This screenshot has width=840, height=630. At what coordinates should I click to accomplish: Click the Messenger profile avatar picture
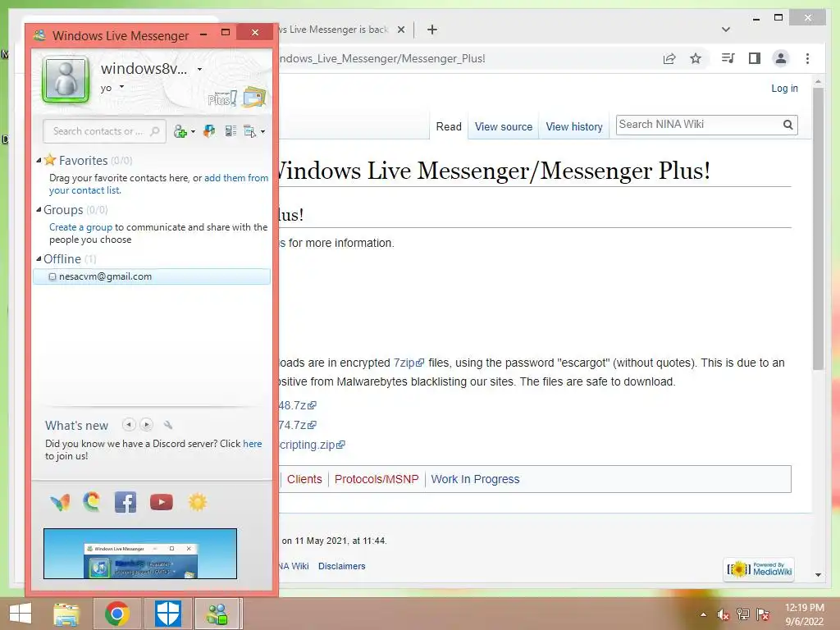click(66, 80)
